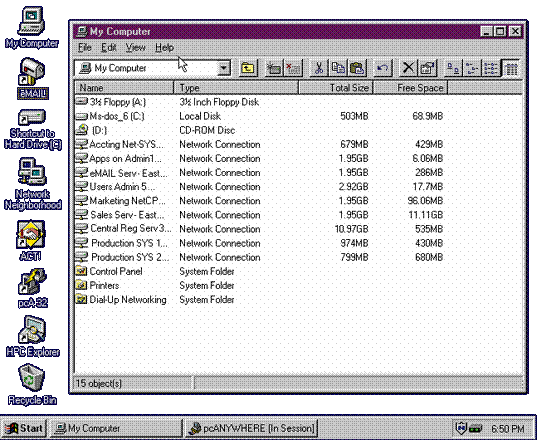537x440 pixels.
Task: Select the Accting Net-SYS network drive icon
Action: point(82,144)
